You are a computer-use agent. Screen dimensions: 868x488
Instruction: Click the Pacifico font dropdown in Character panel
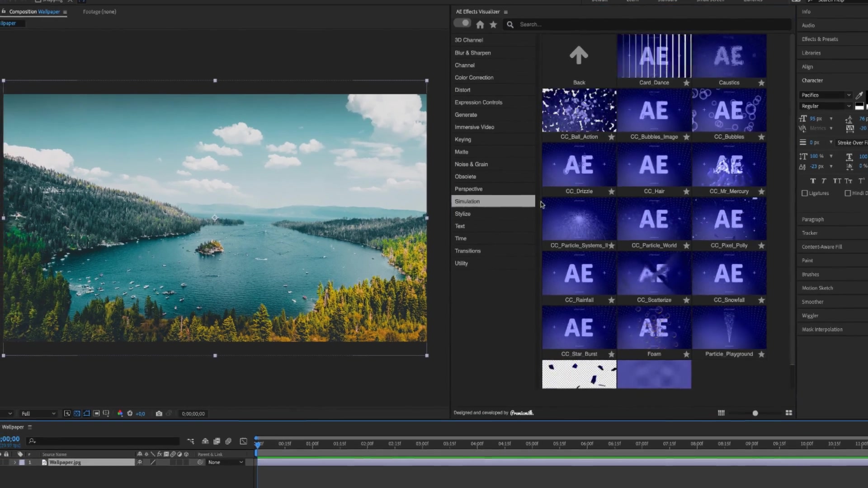(826, 95)
